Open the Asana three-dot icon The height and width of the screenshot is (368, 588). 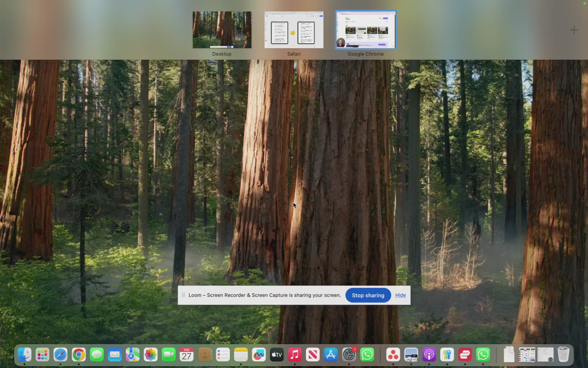393,355
